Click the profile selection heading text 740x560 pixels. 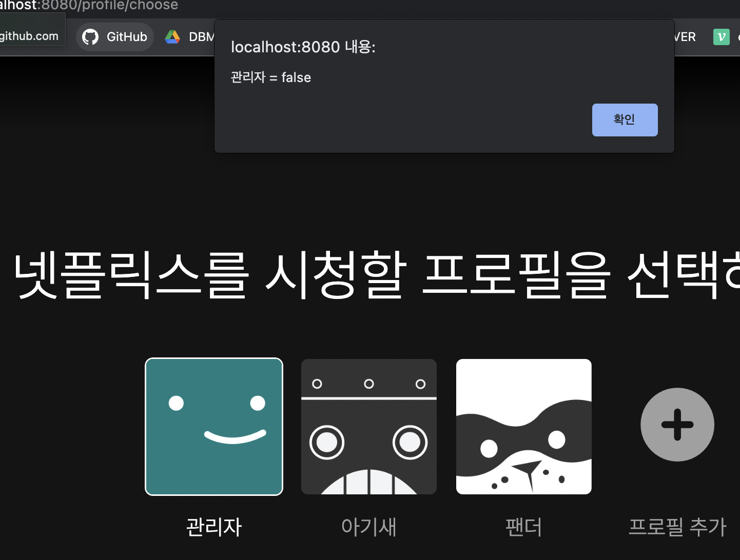(x=377, y=275)
